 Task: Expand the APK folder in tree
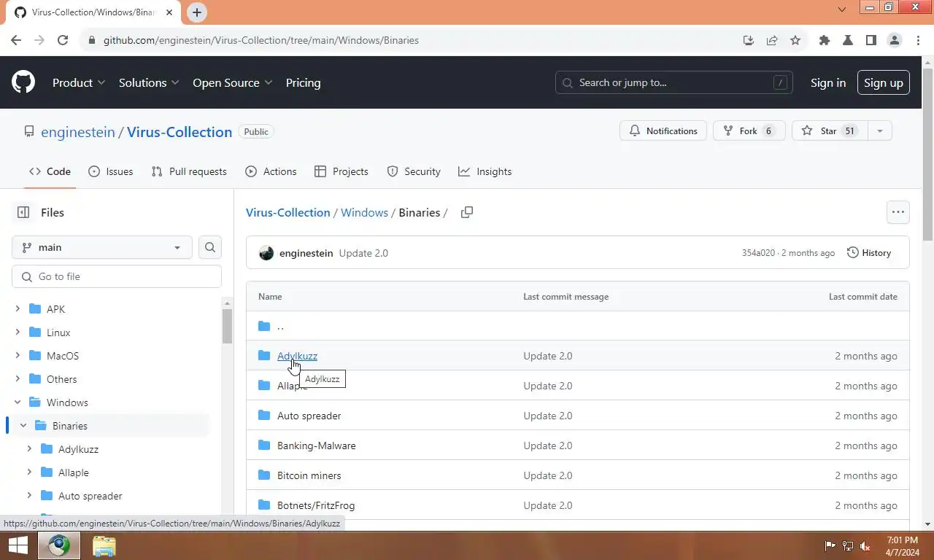click(x=18, y=309)
